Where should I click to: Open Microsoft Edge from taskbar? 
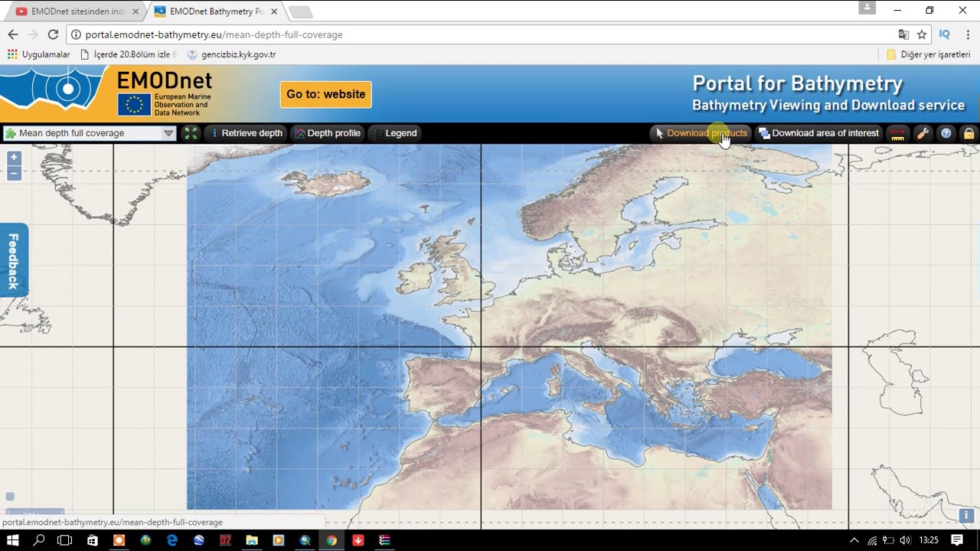(x=172, y=540)
